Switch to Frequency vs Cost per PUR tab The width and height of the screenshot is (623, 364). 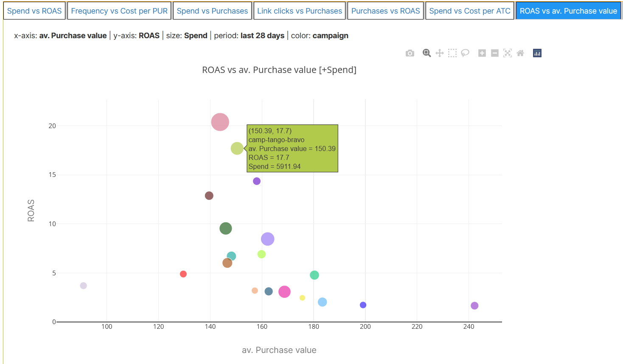(119, 11)
